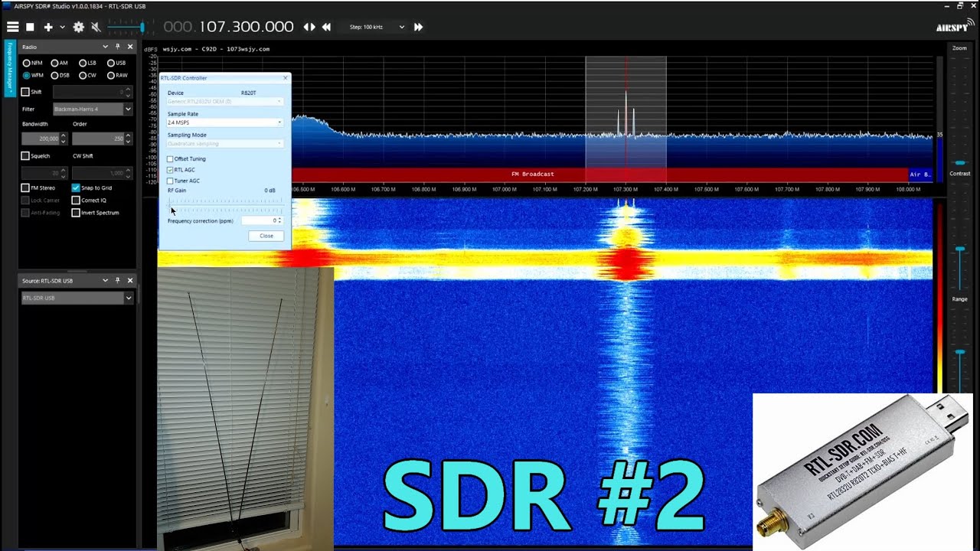Open the Step: 100 kHz dropdown
The image size is (980, 551).
pos(377,27)
